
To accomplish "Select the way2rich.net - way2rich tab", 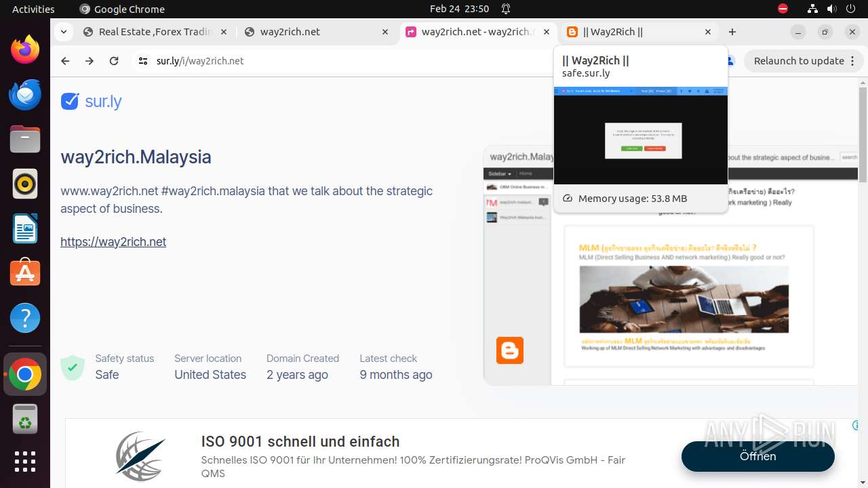I will [478, 32].
